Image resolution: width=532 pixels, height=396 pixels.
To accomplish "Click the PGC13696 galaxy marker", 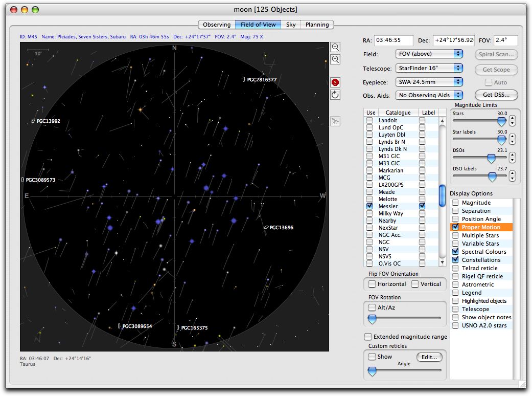I will click(x=266, y=227).
